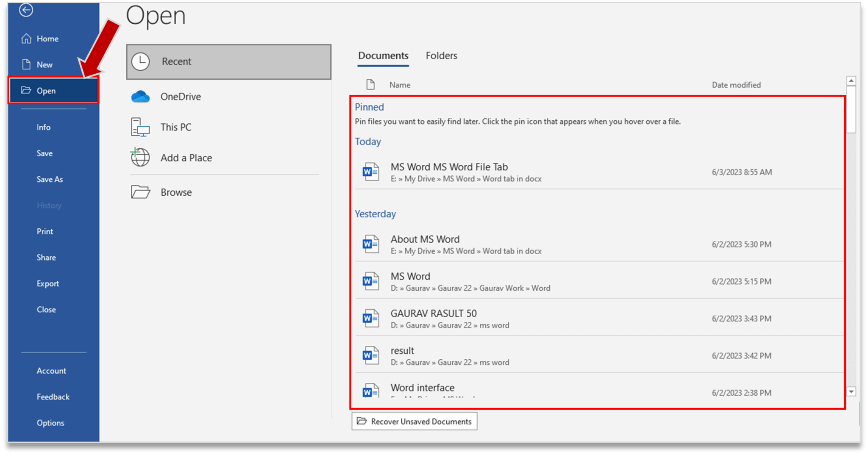Viewport: 868px width, 455px height.
Task: Click the vertical scrollbar thumb
Action: pyautogui.click(x=851, y=109)
